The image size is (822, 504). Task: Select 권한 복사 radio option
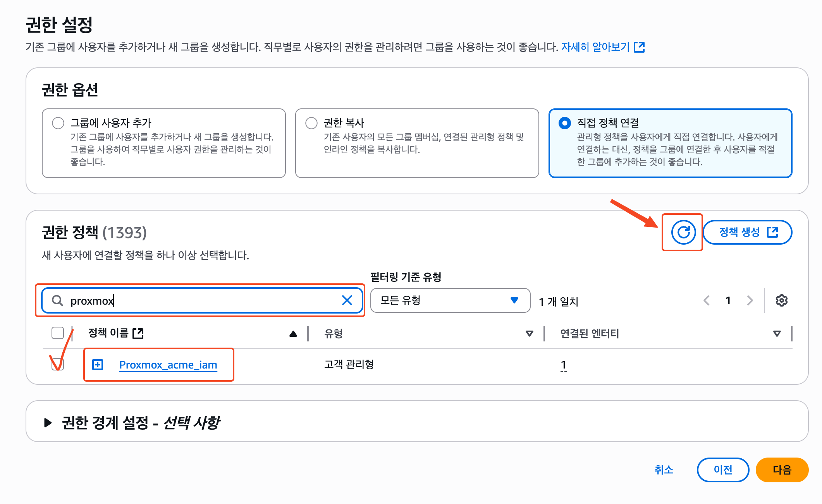point(311,123)
